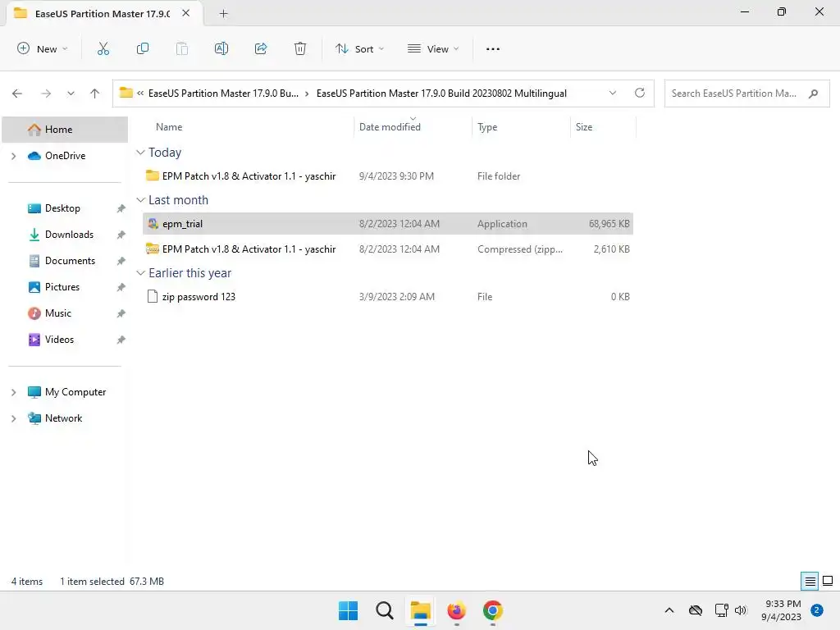
Task: Open the New dropdown button
Action: (43, 48)
